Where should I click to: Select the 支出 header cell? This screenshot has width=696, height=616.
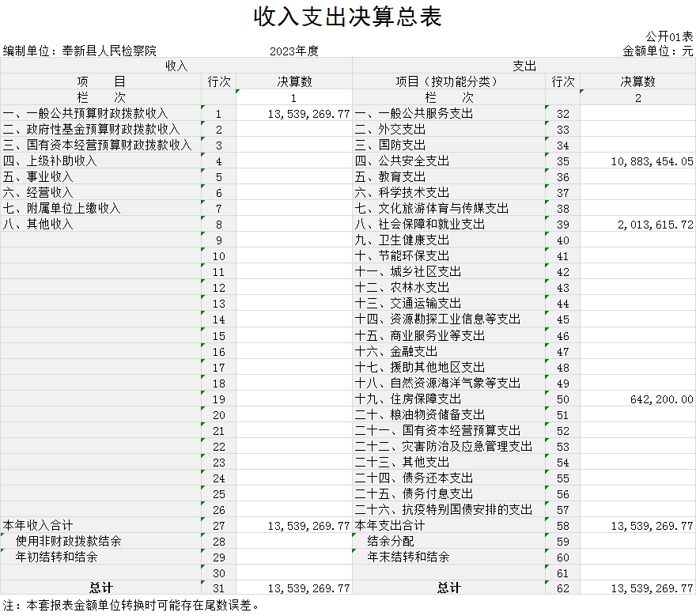click(x=524, y=66)
